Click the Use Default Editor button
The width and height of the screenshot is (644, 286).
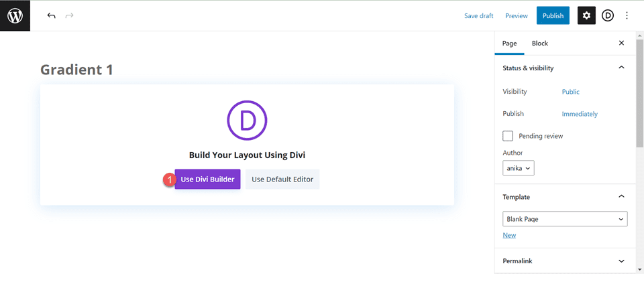(x=282, y=180)
